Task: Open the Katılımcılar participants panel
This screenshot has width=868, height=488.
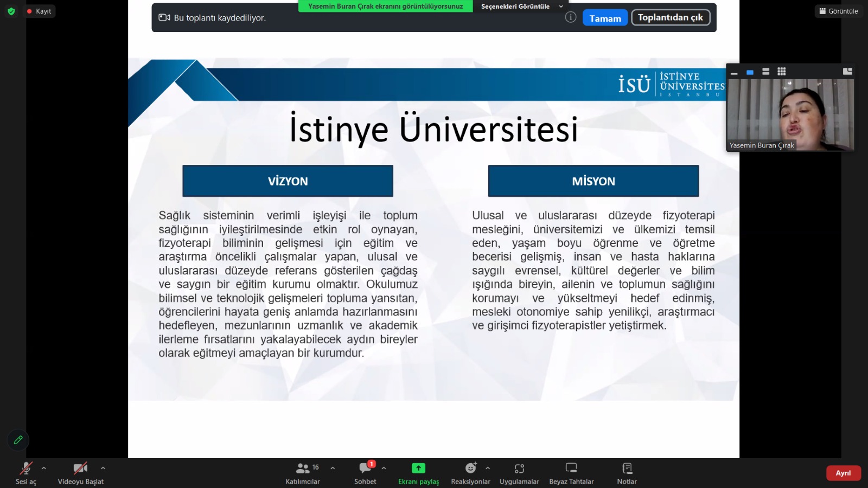Action: pyautogui.click(x=303, y=473)
